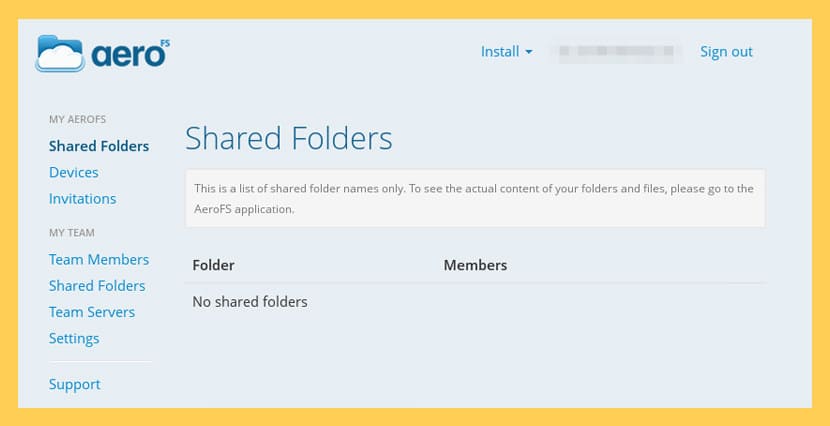Open Shared Folders under My Team

pos(97,286)
